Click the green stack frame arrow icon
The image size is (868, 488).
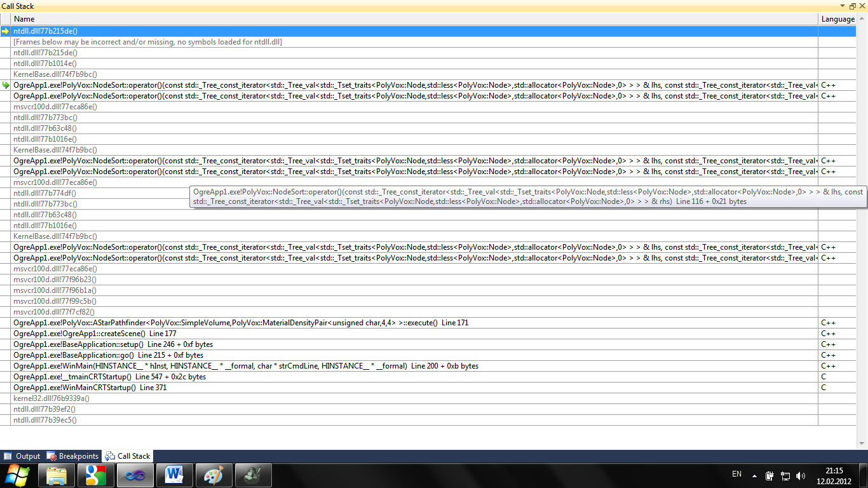coord(4,85)
